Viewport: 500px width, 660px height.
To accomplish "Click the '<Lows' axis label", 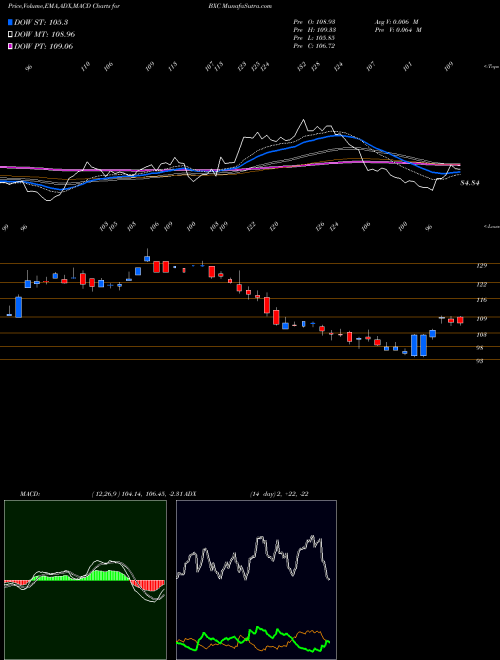I will [x=492, y=226].
